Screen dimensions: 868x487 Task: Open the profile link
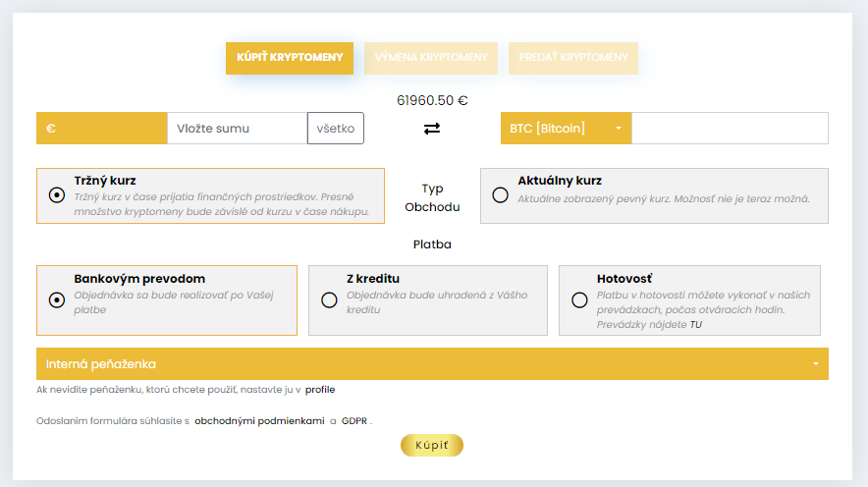320,390
